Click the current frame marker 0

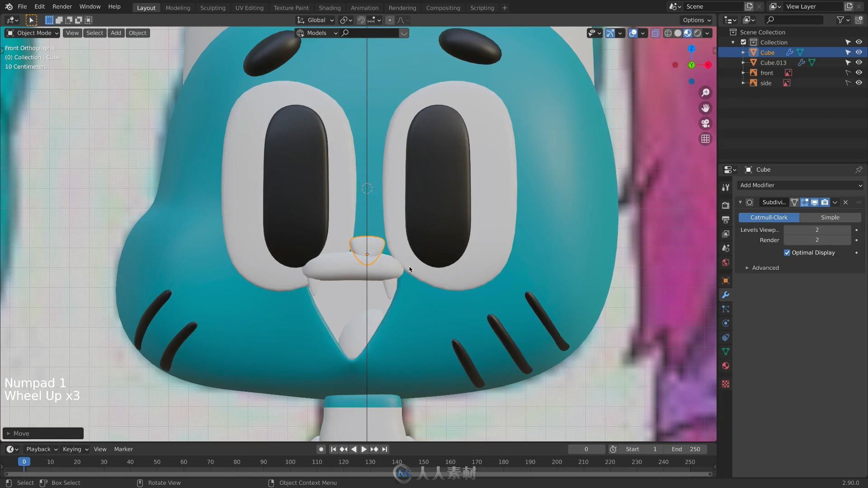tap(24, 462)
